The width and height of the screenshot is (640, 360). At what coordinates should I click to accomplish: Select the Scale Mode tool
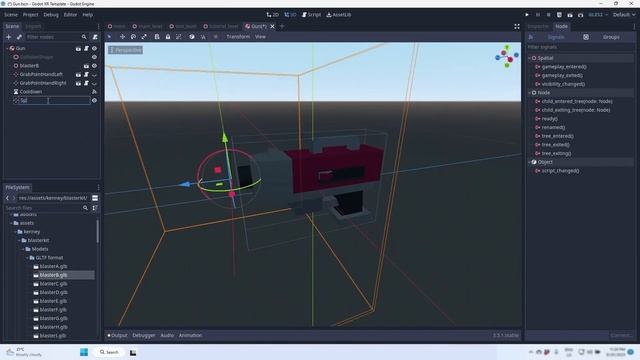click(144, 37)
